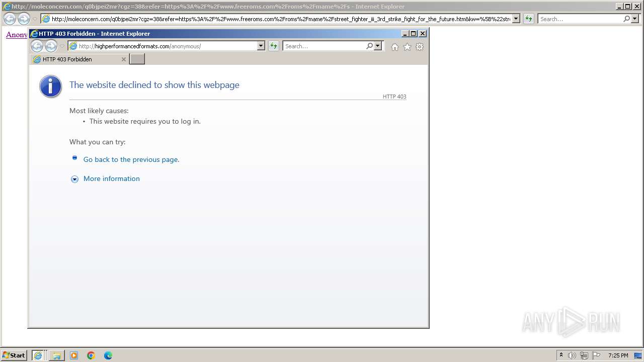
Task: Maximize the HTTP 403 Forbidden window
Action: click(x=414, y=34)
